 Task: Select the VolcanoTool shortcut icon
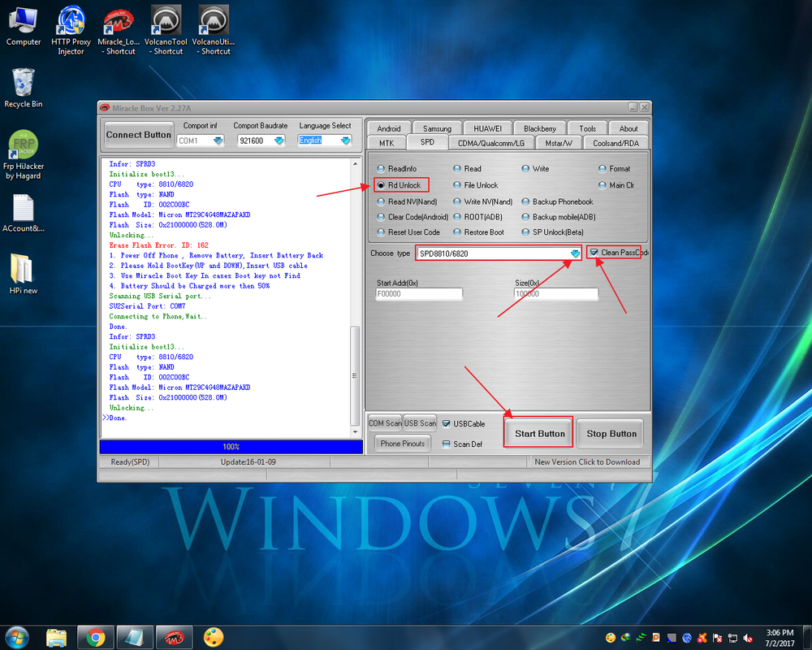(x=166, y=30)
